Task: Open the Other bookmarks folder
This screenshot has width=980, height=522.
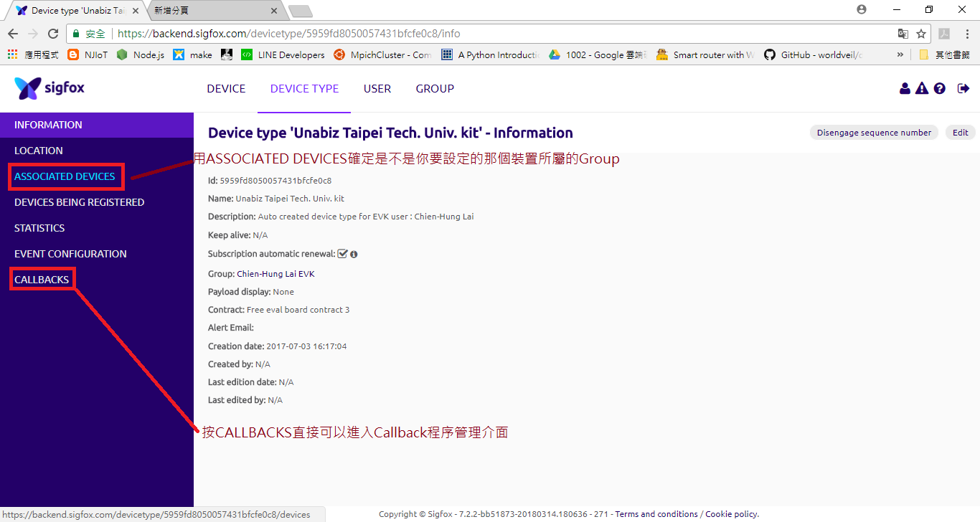Action: (x=945, y=54)
